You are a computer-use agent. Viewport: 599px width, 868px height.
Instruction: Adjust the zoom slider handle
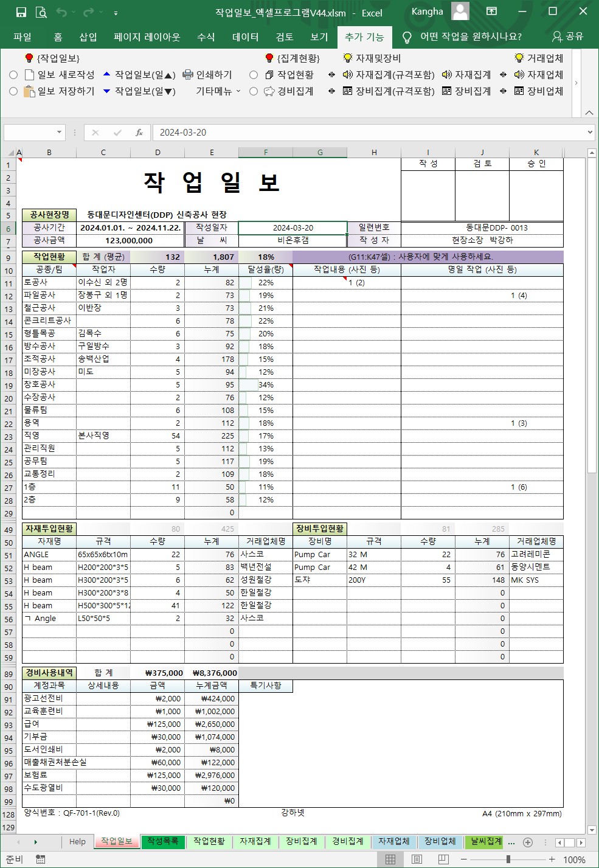coord(508,859)
